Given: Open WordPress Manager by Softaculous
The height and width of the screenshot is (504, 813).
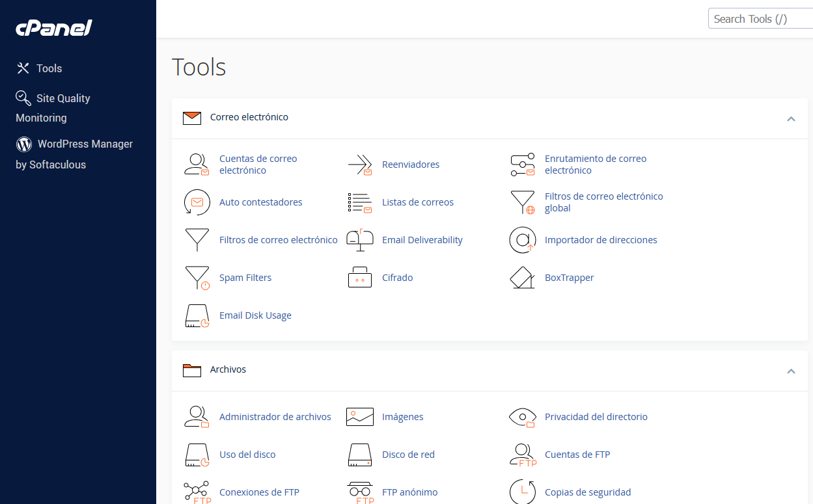Looking at the screenshot, I should click(x=85, y=144).
